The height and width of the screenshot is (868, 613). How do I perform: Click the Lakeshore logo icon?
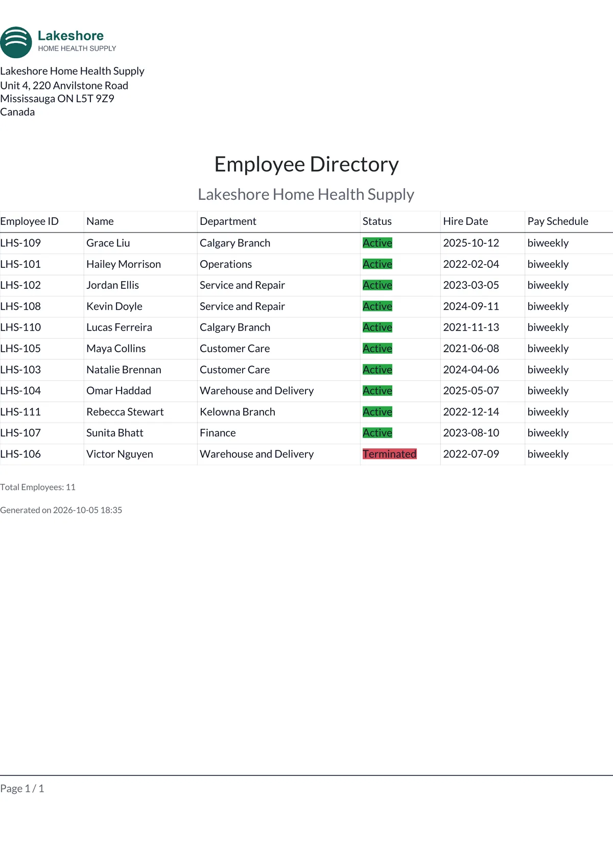coord(16,42)
